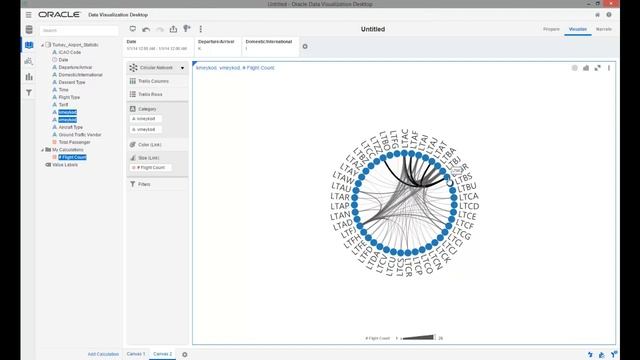Image resolution: width=640 pixels, height=360 pixels.
Task: Select the Date data element
Action: click(x=63, y=60)
